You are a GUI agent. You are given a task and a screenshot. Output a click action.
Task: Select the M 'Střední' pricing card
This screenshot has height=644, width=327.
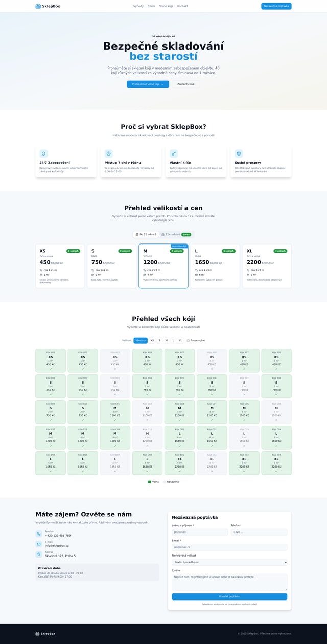coord(163,266)
